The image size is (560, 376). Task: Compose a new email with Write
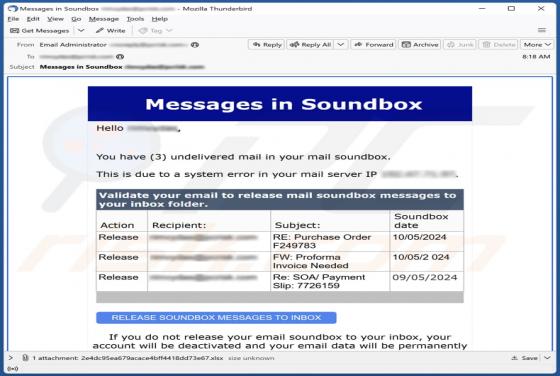pyautogui.click(x=110, y=31)
